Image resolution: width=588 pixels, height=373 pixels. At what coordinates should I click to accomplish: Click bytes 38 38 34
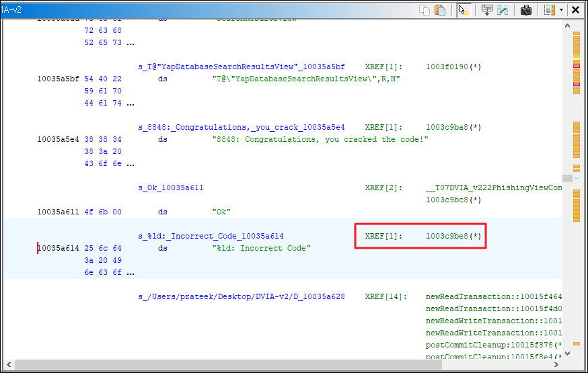(x=103, y=139)
